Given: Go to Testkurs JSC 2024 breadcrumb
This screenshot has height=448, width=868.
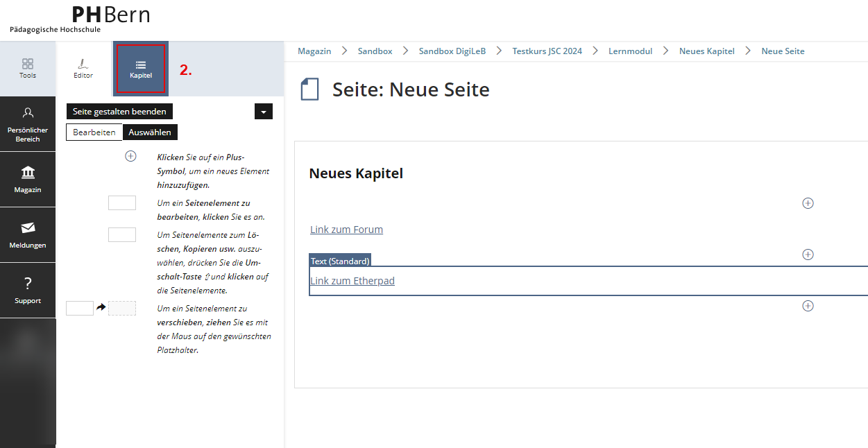Looking at the screenshot, I should click(x=547, y=51).
